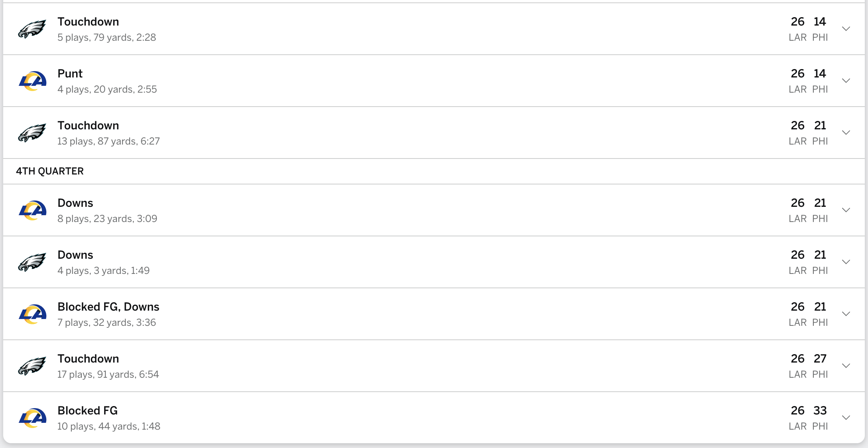Screen dimensions: 868x448
Task: Expand the Punt 4 plays, 20 yards drive
Action: point(846,81)
